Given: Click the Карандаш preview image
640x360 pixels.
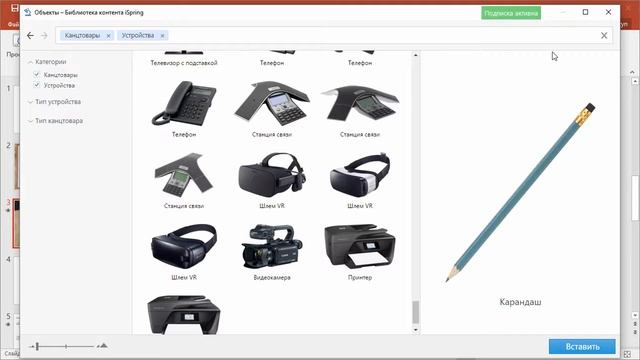Looking at the screenshot, I should (x=520, y=193).
